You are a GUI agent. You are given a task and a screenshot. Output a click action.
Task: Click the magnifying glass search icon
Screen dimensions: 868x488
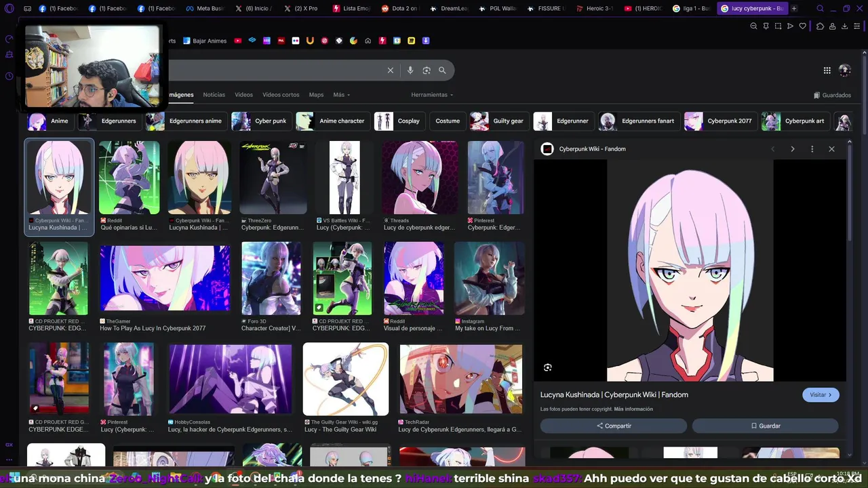[x=442, y=70]
